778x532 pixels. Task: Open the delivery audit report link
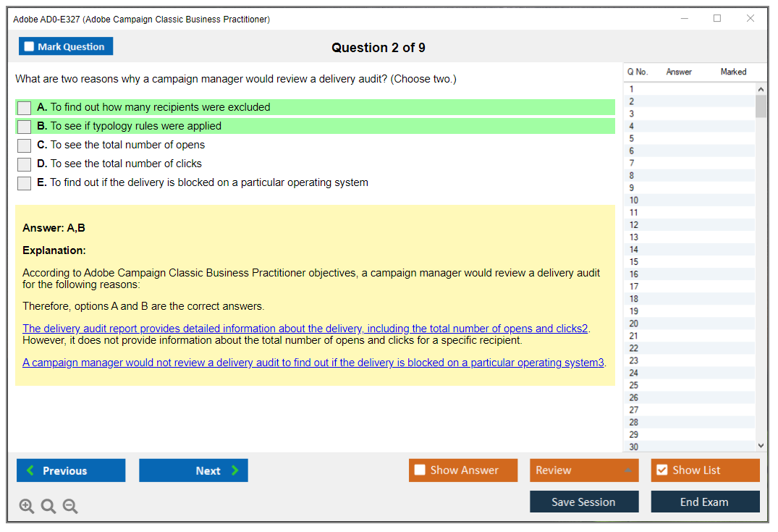[305, 329]
